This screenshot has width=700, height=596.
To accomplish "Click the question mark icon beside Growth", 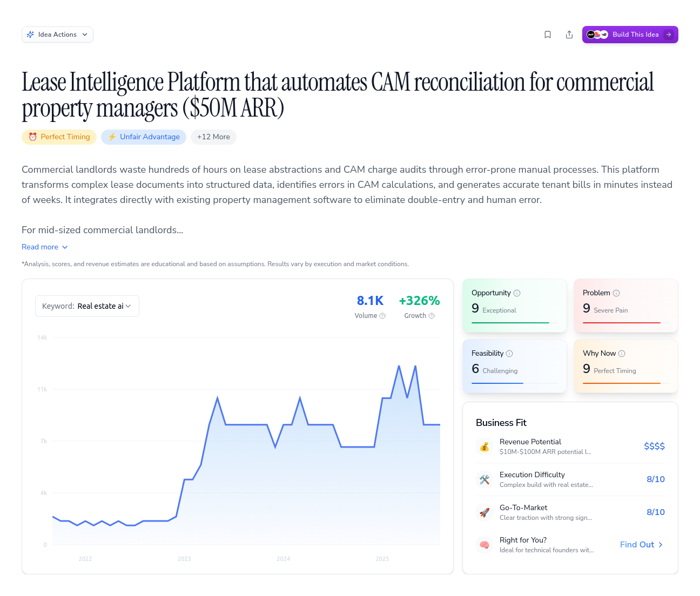I will point(432,315).
